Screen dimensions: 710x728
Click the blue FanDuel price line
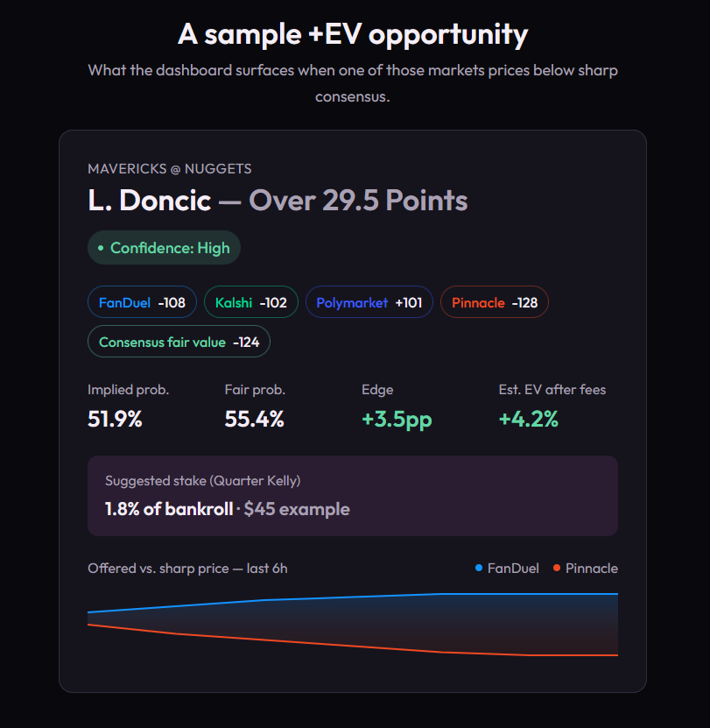pyautogui.click(x=353, y=597)
